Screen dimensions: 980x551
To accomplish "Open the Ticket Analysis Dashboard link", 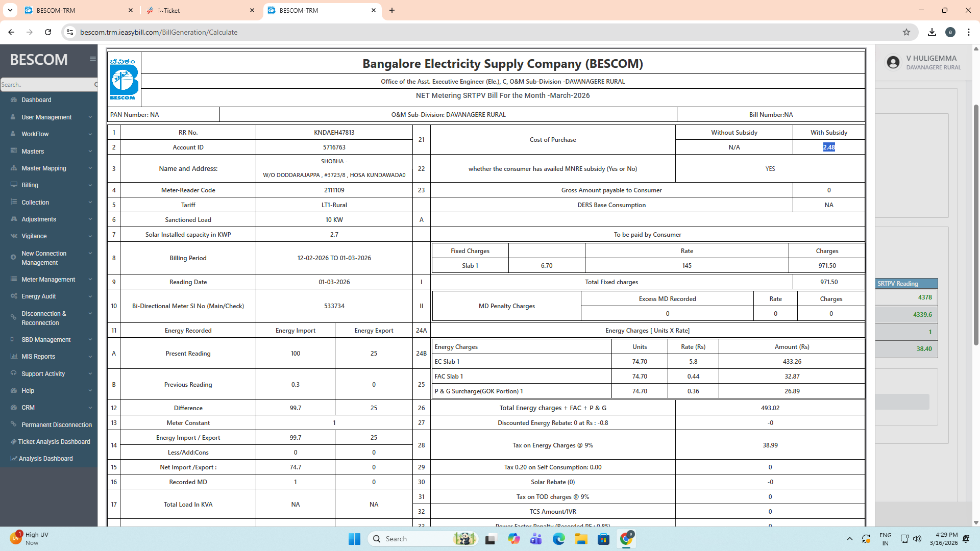I will 54,442.
